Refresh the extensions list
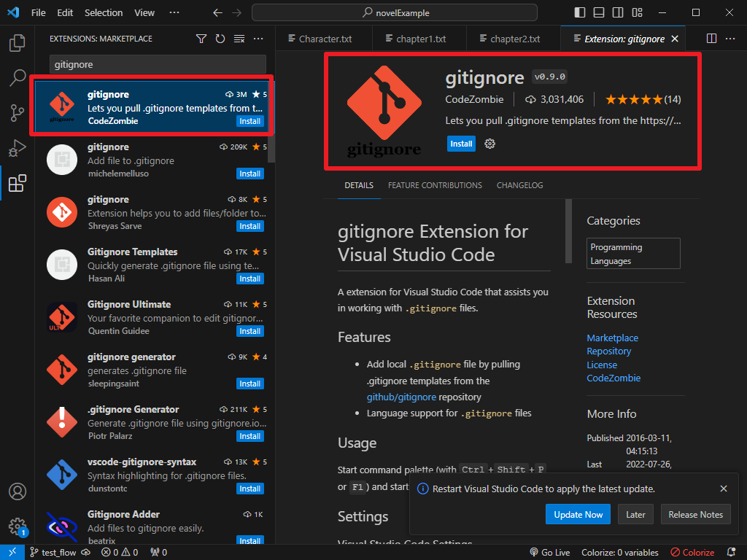The height and width of the screenshot is (560, 747). [x=220, y=39]
